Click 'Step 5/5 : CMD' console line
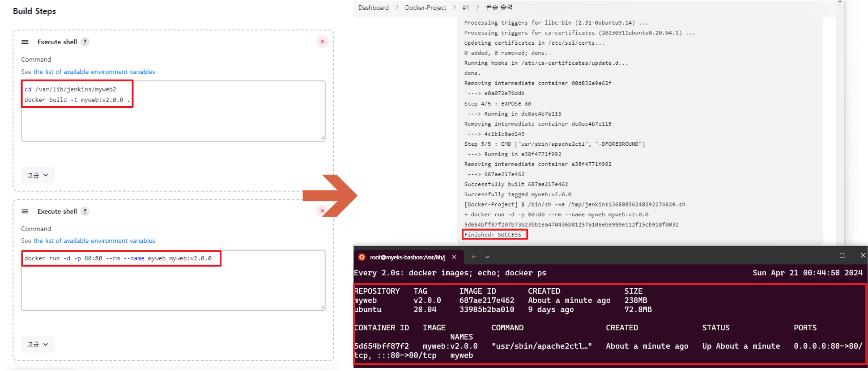The width and height of the screenshot is (868, 371). 555,144
